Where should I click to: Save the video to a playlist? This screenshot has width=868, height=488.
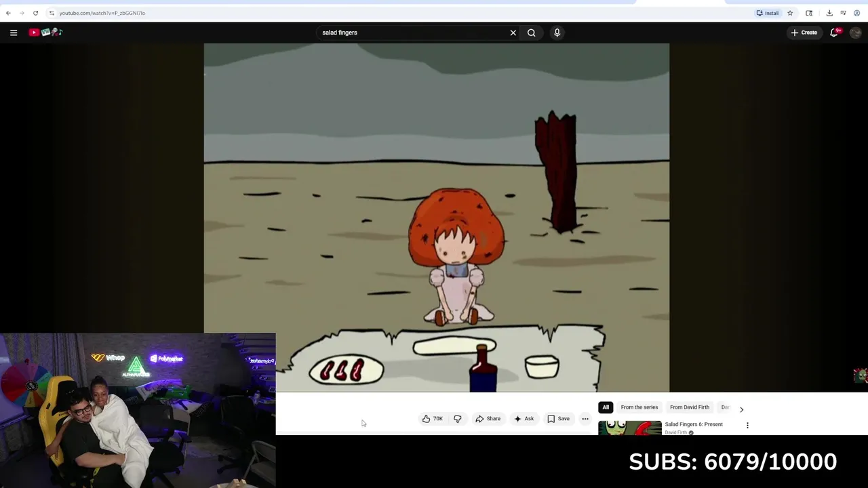click(559, 419)
